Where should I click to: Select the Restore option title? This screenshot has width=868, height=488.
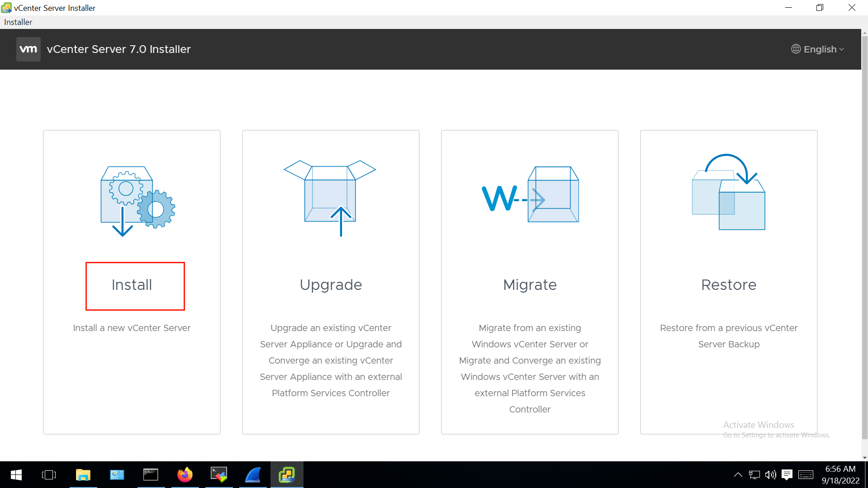pos(729,285)
